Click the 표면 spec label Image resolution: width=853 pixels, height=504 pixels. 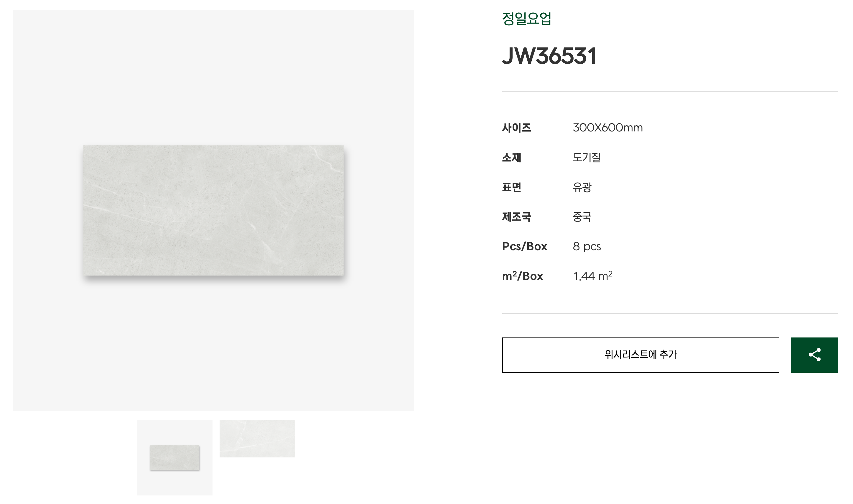coord(511,187)
